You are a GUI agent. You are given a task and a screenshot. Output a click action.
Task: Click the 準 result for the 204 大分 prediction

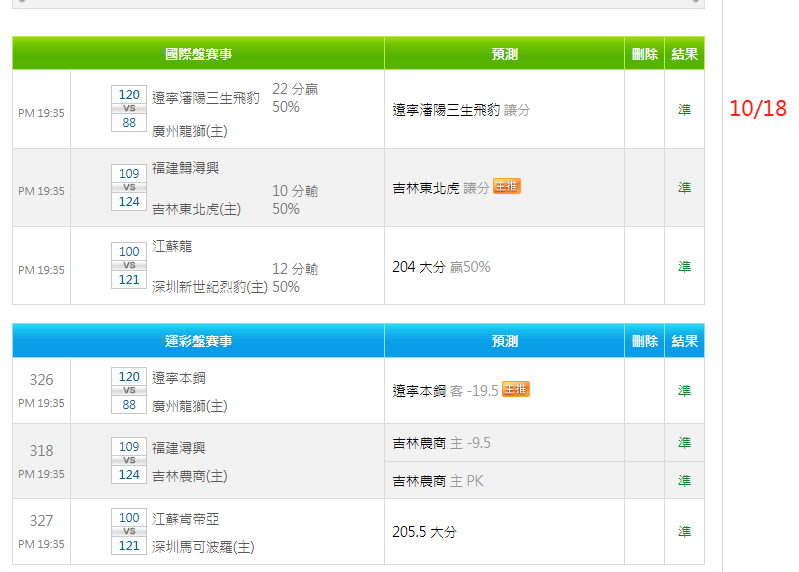(684, 267)
